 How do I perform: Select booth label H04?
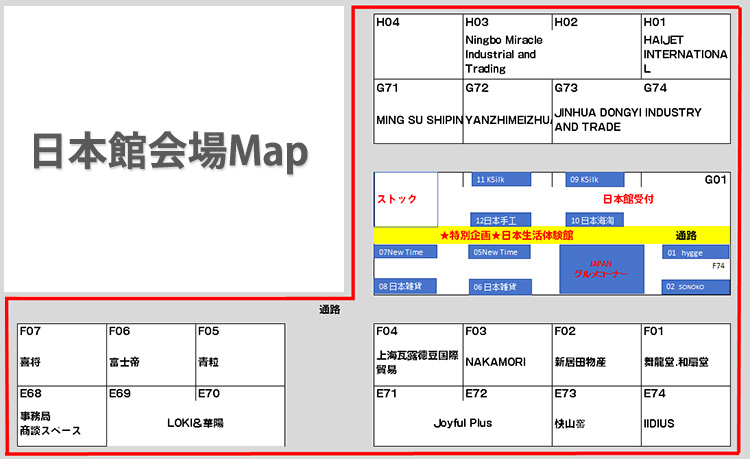click(388, 22)
